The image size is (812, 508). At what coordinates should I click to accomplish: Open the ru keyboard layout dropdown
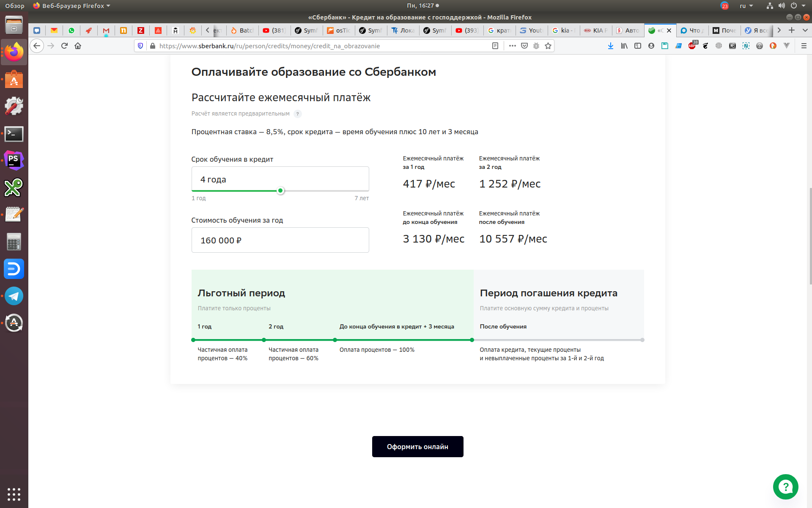click(x=746, y=6)
